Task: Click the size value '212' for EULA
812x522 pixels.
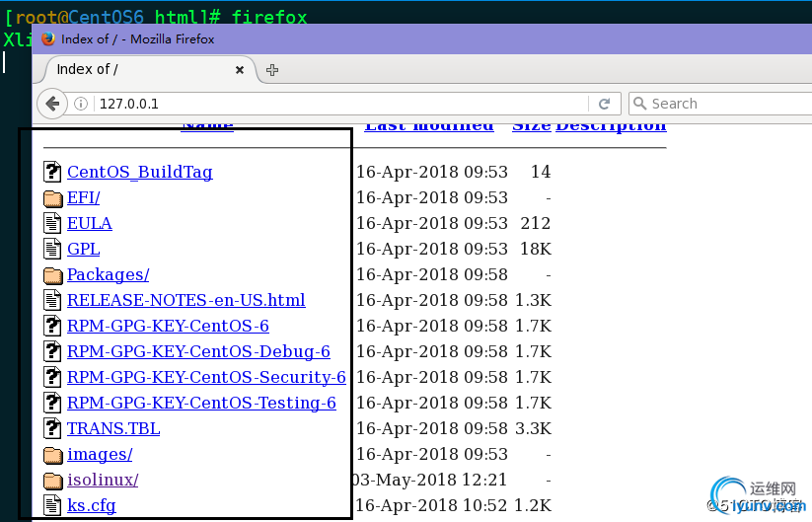Action: point(536,223)
